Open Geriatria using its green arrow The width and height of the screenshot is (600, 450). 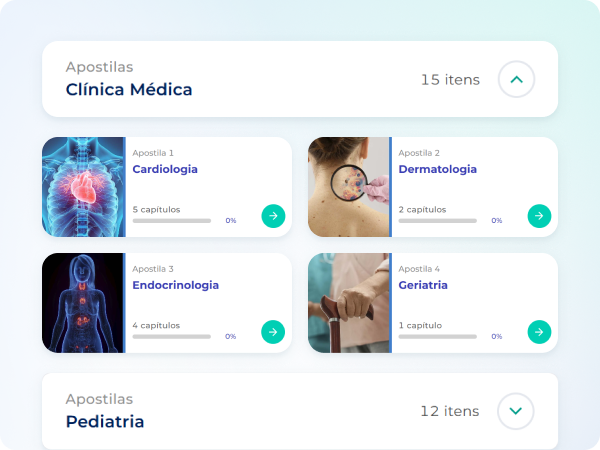click(x=539, y=331)
